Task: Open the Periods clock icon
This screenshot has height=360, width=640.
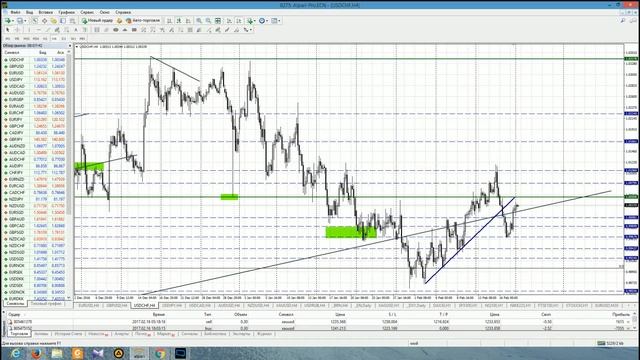Action: point(262,20)
